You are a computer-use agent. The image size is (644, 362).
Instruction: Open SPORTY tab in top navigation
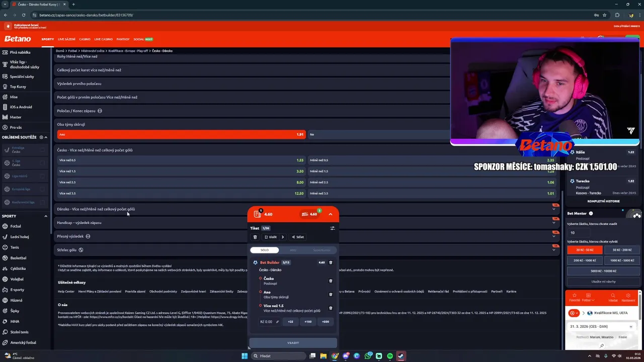coord(48,39)
